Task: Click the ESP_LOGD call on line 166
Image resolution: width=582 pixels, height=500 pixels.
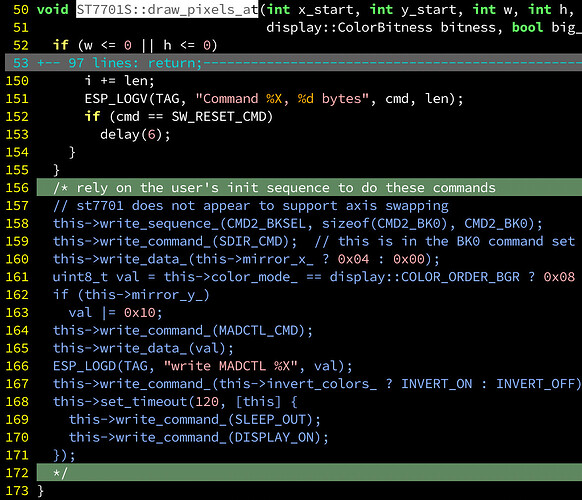Action: coord(203,366)
